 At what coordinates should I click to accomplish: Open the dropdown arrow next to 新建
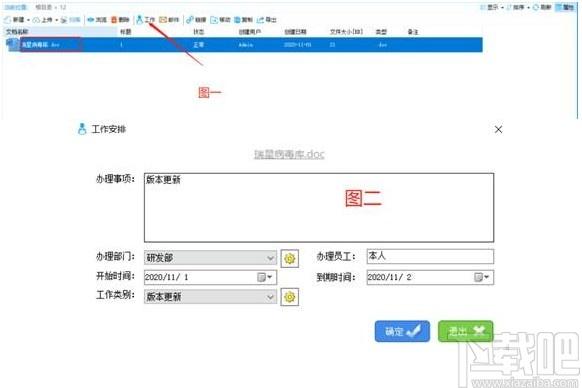click(x=28, y=20)
